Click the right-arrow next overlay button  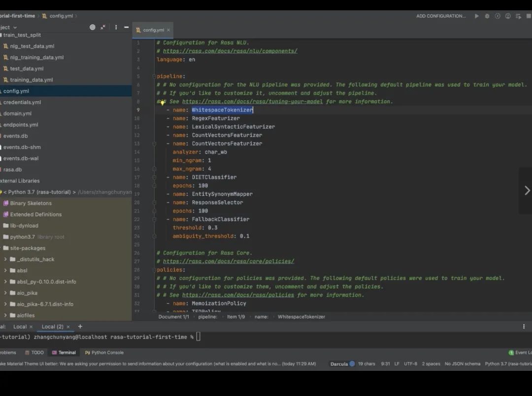(x=527, y=190)
